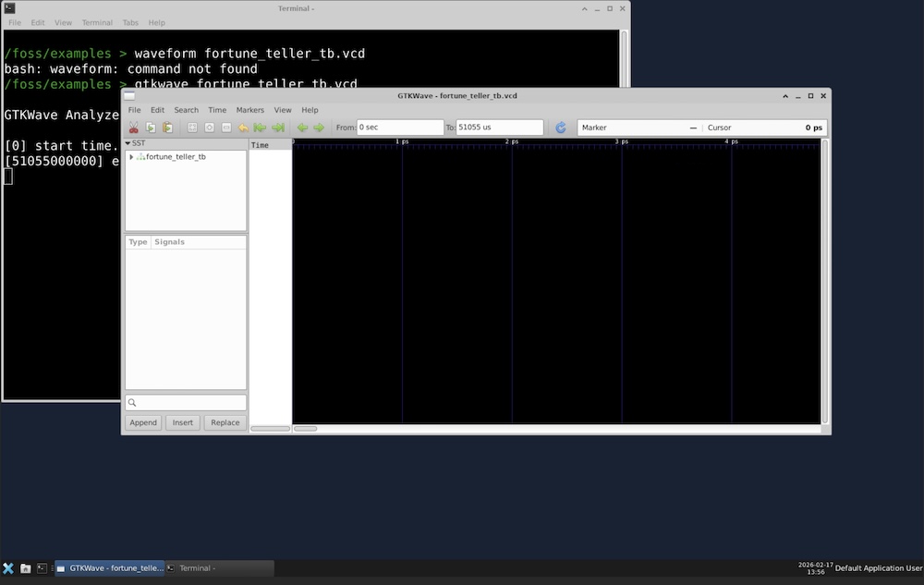
Task: Collapse the SST panel
Action: click(x=128, y=143)
